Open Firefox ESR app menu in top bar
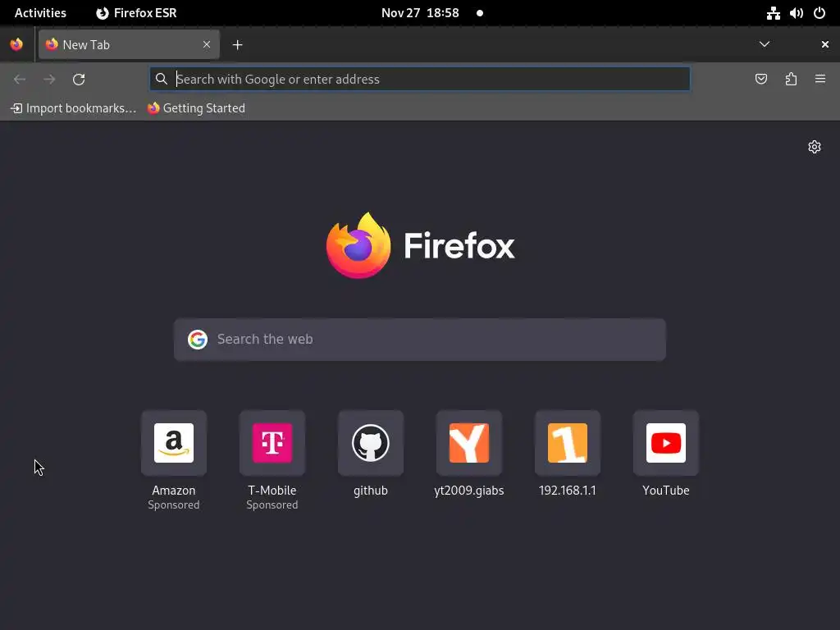840x630 pixels. (x=136, y=13)
